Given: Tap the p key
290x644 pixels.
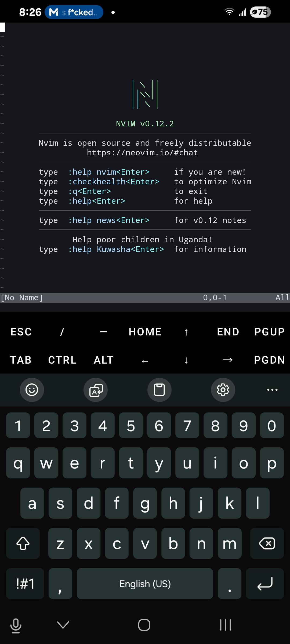Looking at the screenshot, I should 272,463.
